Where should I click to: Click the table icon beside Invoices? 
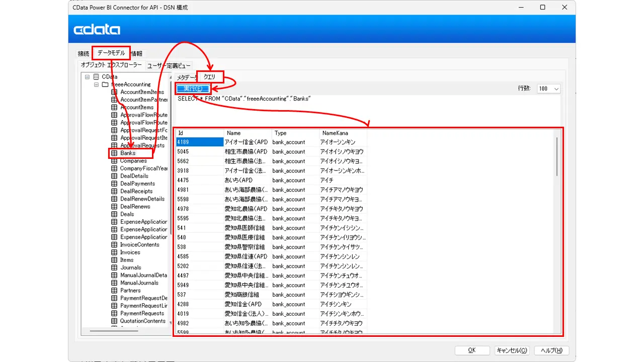114,252
